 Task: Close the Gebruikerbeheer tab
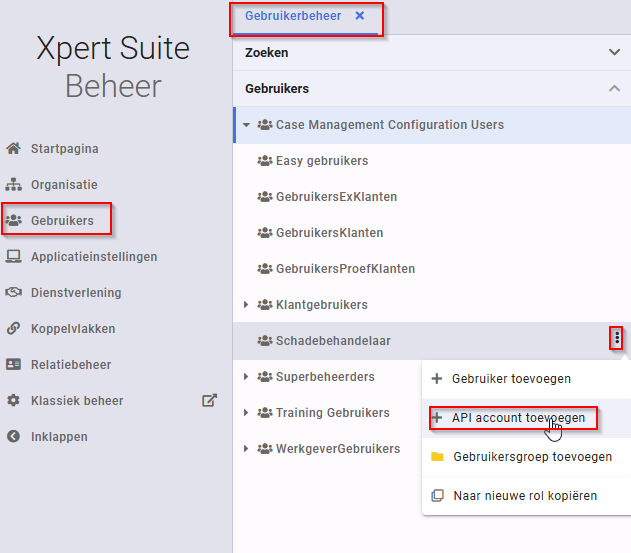[360, 15]
